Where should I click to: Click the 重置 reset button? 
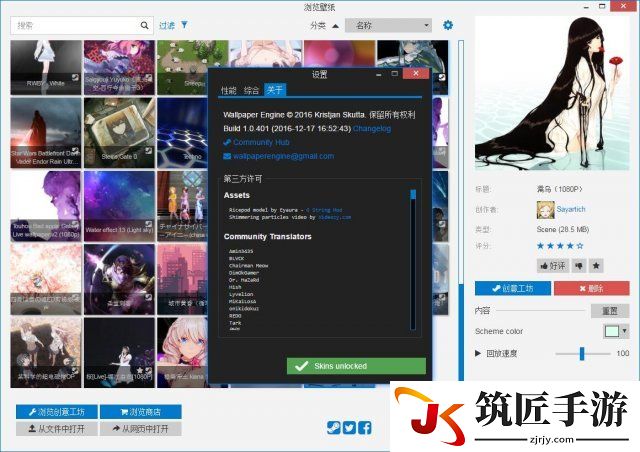click(x=610, y=311)
